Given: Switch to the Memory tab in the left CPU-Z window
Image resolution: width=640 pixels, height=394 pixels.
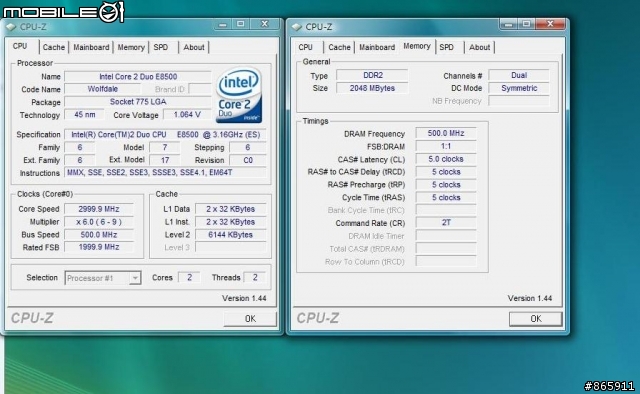Looking at the screenshot, I should [x=131, y=47].
